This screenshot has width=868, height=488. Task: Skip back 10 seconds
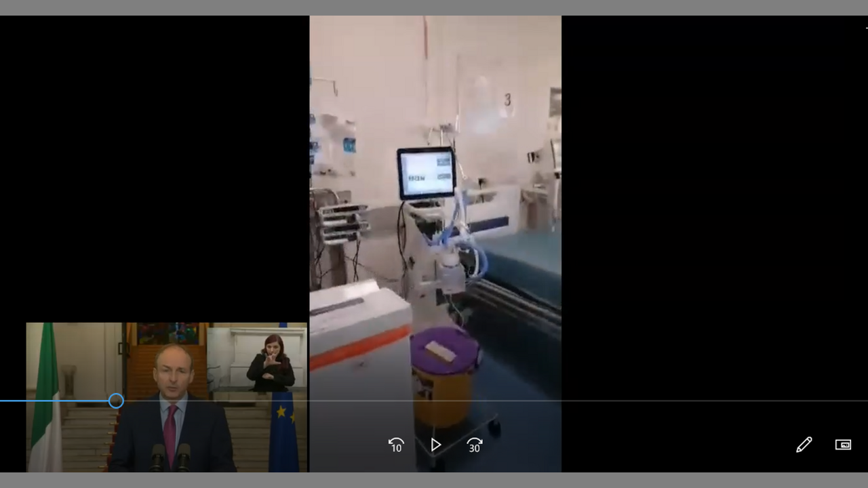pos(396,445)
